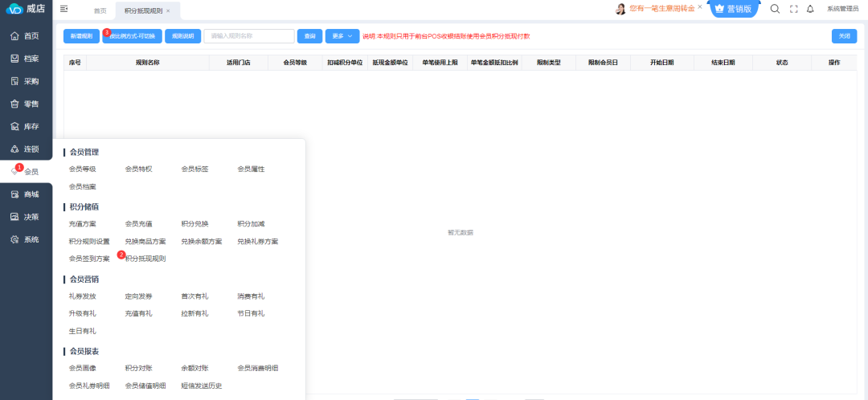Viewport: 868px width, 400px height.
Task: Close the 积分抵现规则 tab
Action: point(168,10)
